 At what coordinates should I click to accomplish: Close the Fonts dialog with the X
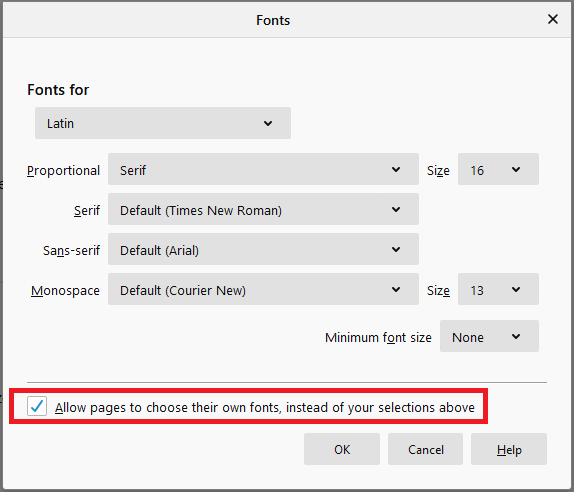click(x=553, y=19)
